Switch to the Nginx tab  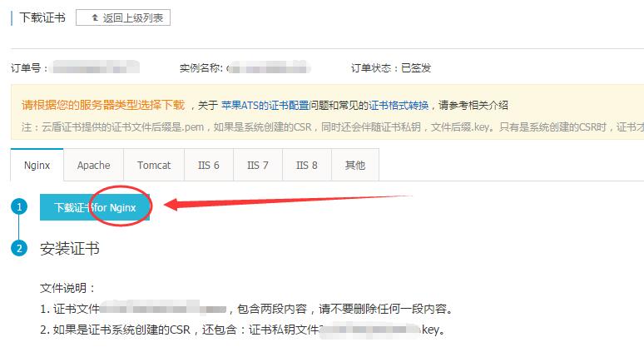pyautogui.click(x=37, y=165)
